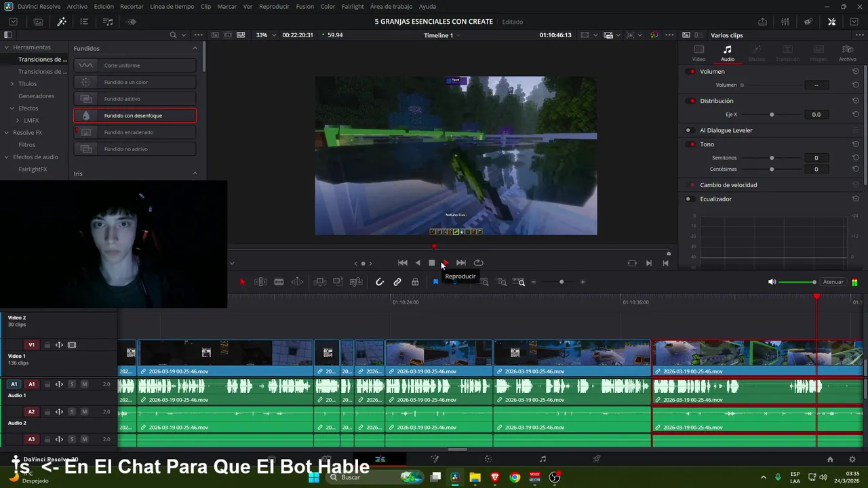Viewport: 868px width, 488px height.
Task: Open the Mixer panel icon
Action: pos(785,22)
